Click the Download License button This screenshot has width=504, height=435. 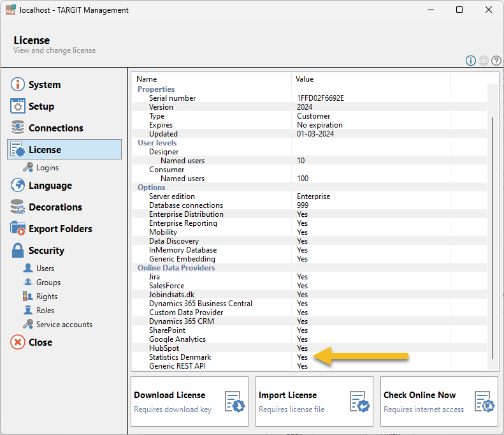tap(189, 402)
